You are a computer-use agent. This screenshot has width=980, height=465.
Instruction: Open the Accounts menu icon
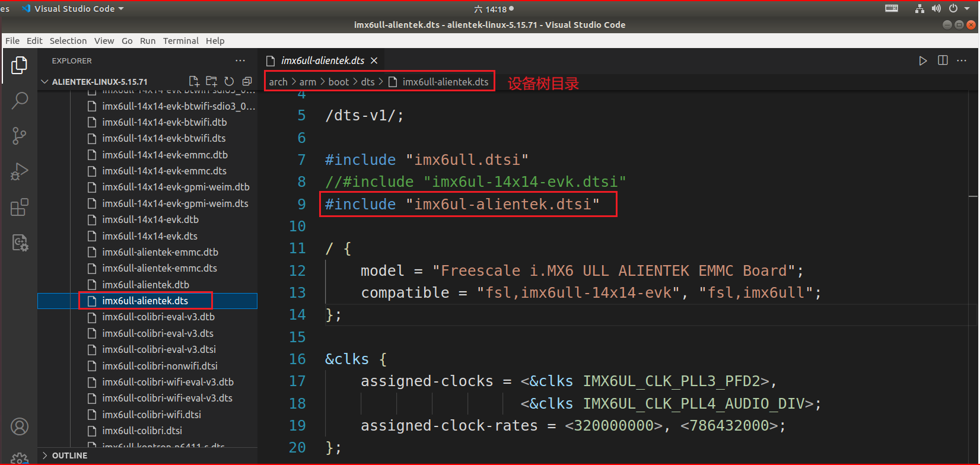[19, 426]
